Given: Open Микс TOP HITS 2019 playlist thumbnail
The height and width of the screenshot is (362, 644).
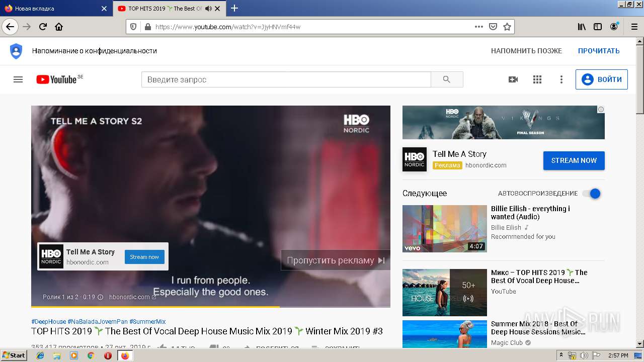Looking at the screenshot, I should click(445, 293).
